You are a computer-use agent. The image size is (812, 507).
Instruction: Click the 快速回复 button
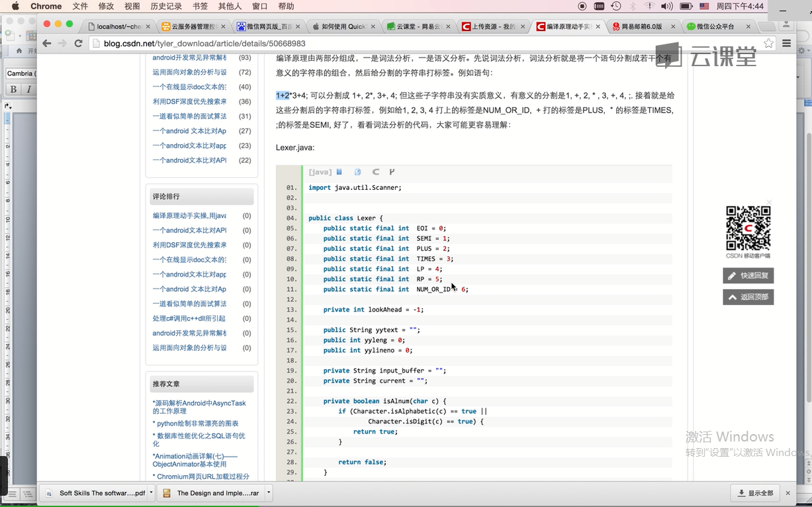point(748,275)
